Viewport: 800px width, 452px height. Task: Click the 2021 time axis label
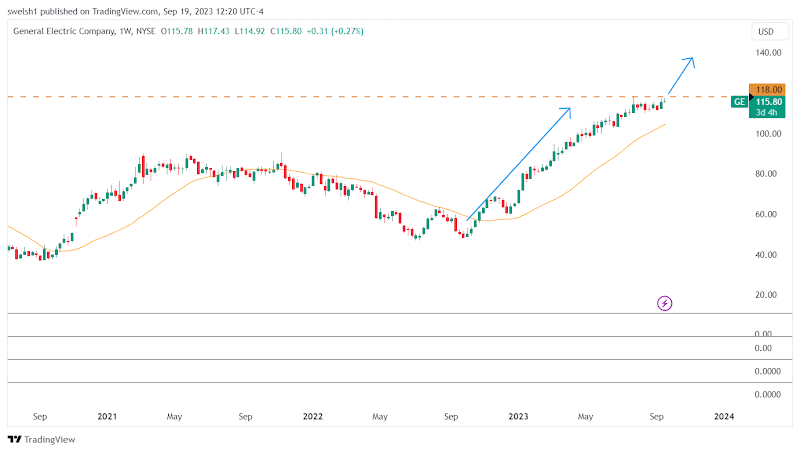(107, 416)
